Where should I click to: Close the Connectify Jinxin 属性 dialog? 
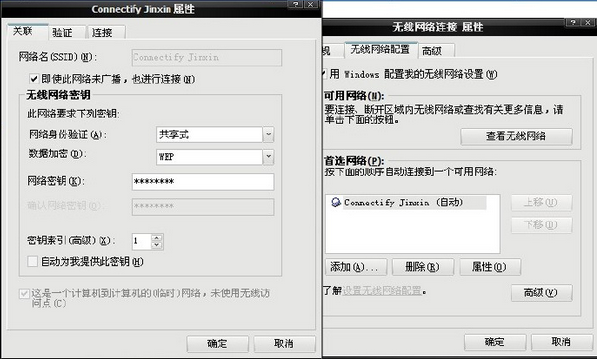[x=311, y=5]
